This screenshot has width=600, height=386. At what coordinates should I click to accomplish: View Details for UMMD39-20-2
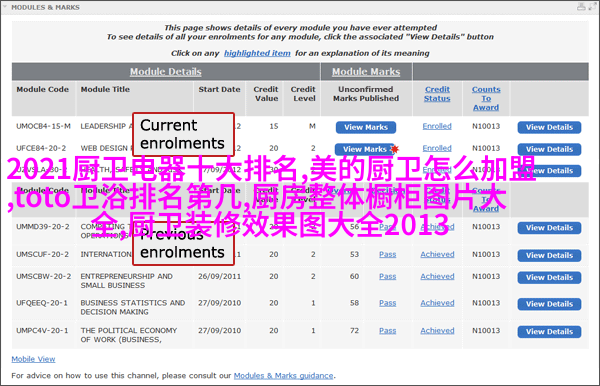[549, 228]
